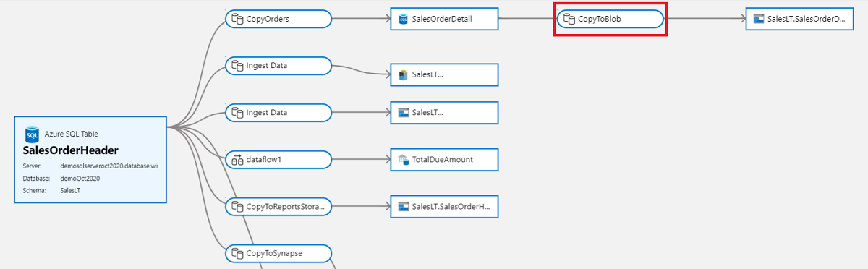Screen dimensions: 868x269
Task: Click the SalesOrderHeader source title
Action: click(x=72, y=150)
